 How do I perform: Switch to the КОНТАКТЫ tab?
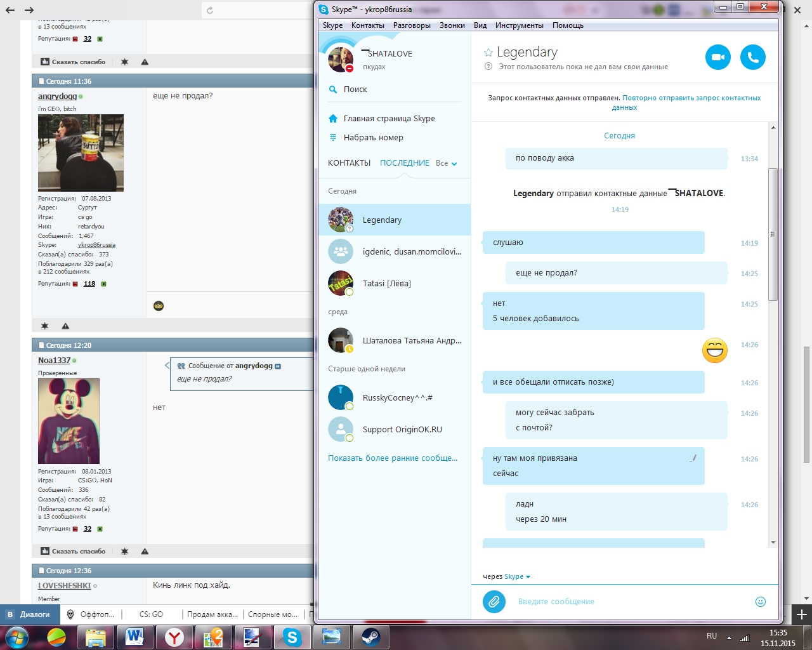349,163
